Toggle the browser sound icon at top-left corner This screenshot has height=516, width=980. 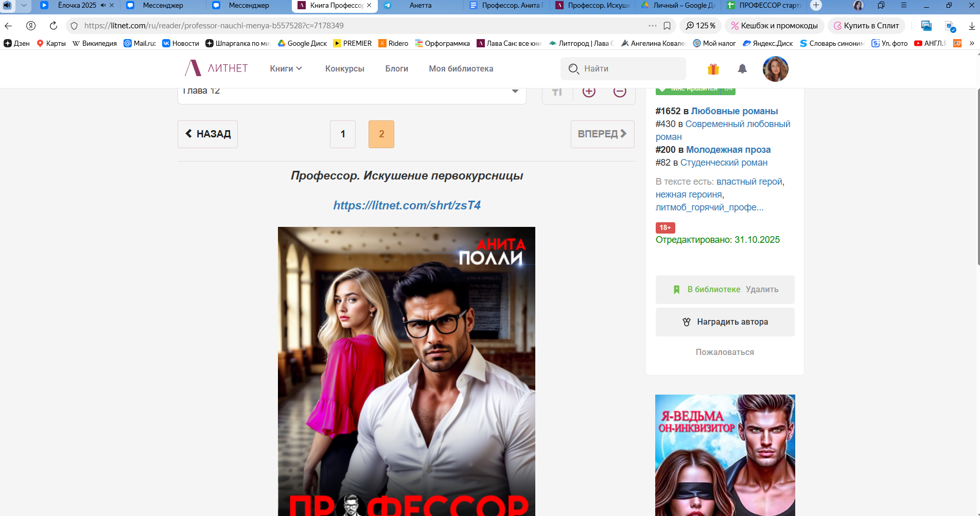[x=7, y=6]
